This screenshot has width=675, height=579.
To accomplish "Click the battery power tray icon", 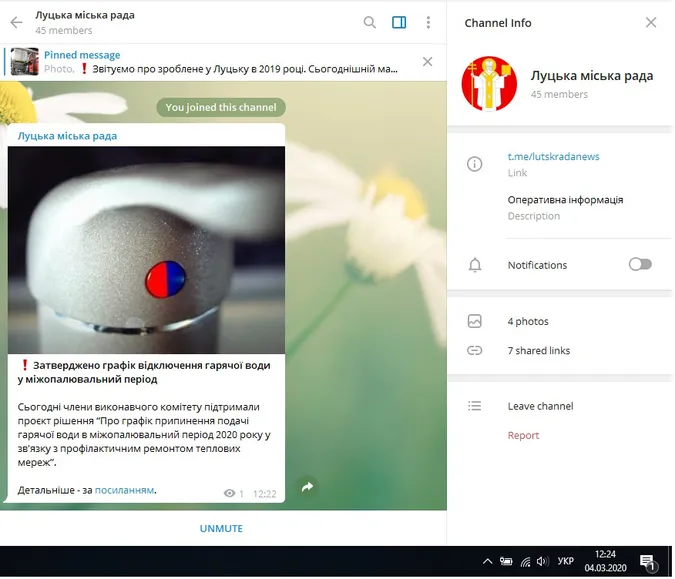I will [x=506, y=561].
